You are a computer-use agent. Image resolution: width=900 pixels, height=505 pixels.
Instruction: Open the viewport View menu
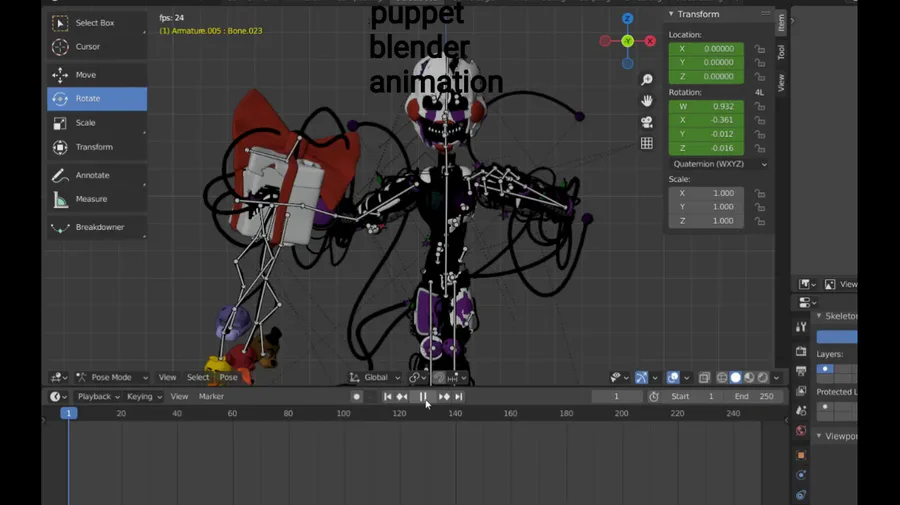point(167,377)
